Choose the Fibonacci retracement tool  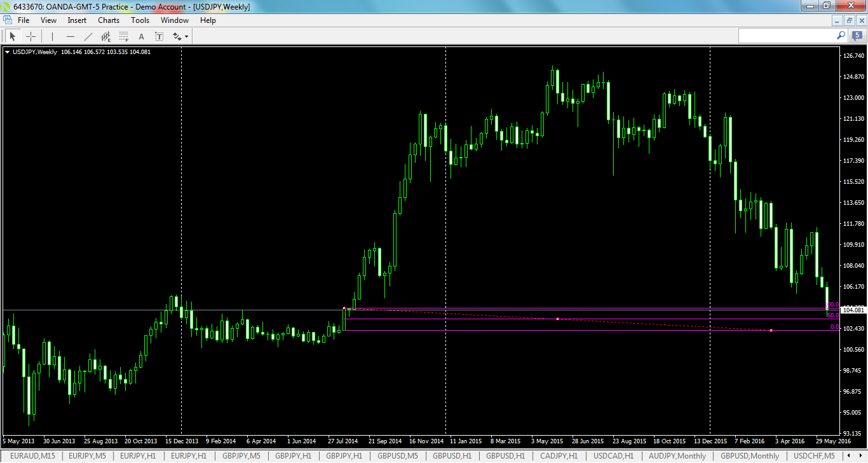pos(124,36)
